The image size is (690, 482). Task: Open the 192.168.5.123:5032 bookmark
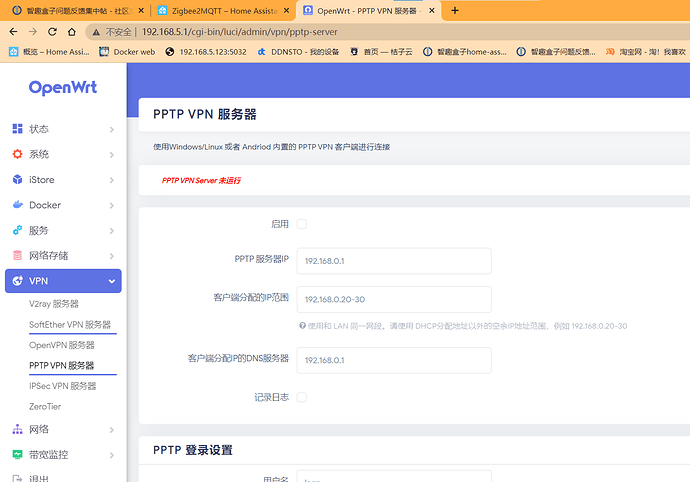(x=206, y=52)
